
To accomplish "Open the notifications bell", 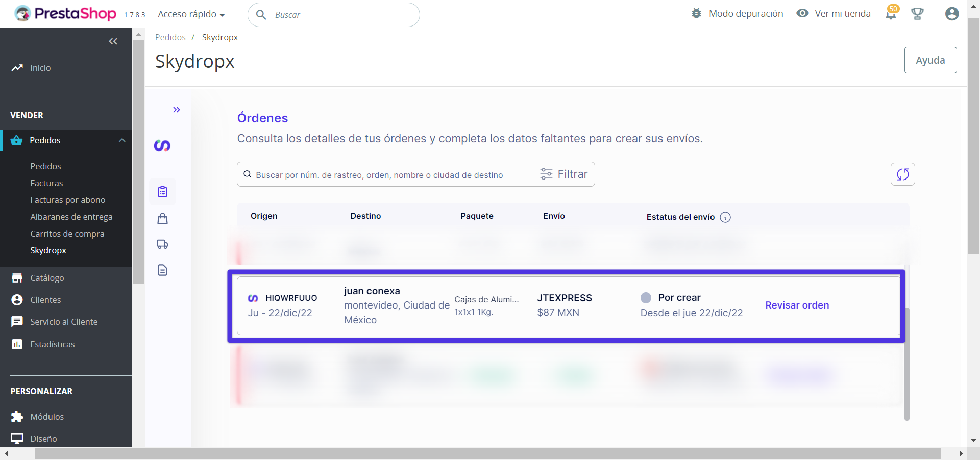I will 891,14.
